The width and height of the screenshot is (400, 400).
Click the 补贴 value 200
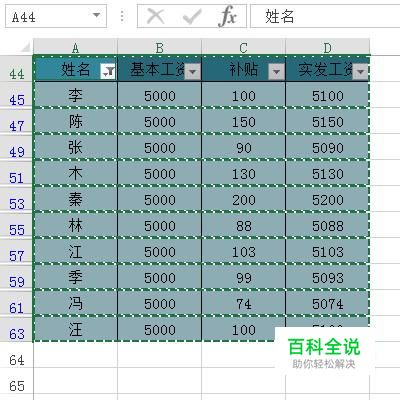pos(244,199)
